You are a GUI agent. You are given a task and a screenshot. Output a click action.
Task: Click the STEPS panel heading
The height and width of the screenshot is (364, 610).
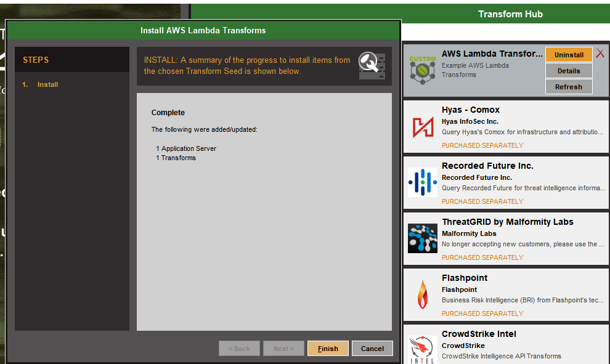[x=36, y=60]
